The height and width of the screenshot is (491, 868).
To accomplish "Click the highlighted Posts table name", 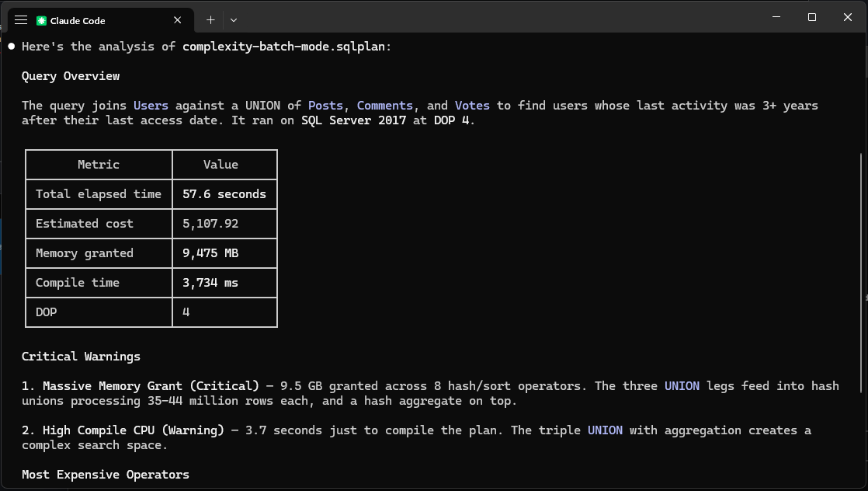I will [x=325, y=105].
